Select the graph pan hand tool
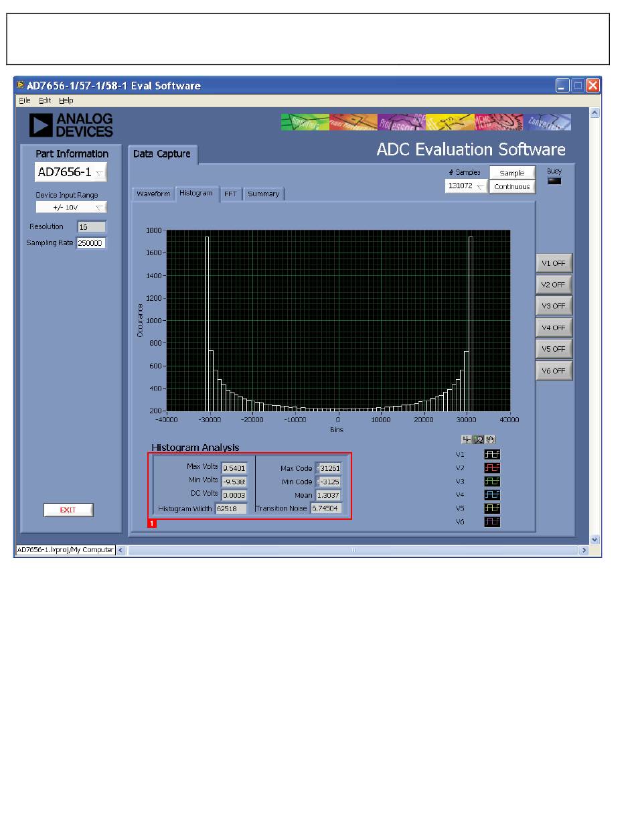 (490, 439)
